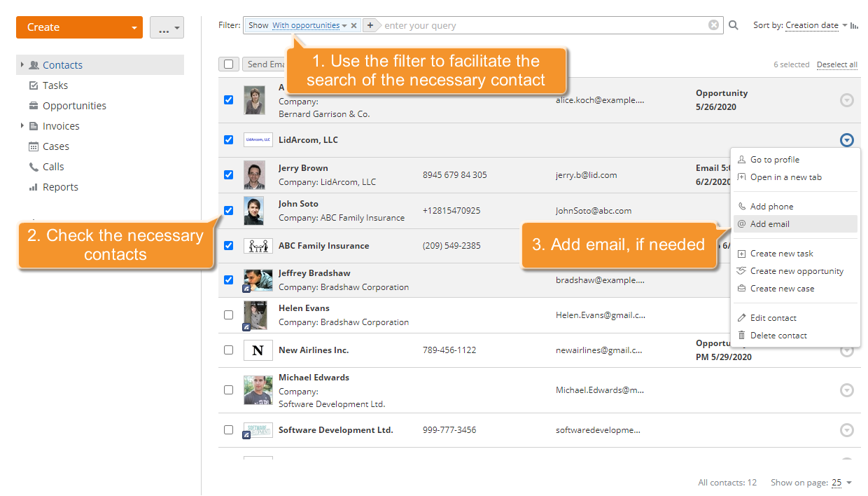Open the Create button dropdown arrow

(x=134, y=27)
